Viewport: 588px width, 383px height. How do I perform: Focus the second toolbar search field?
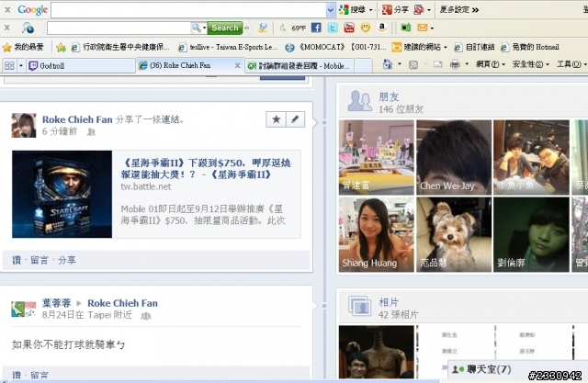coord(119,28)
